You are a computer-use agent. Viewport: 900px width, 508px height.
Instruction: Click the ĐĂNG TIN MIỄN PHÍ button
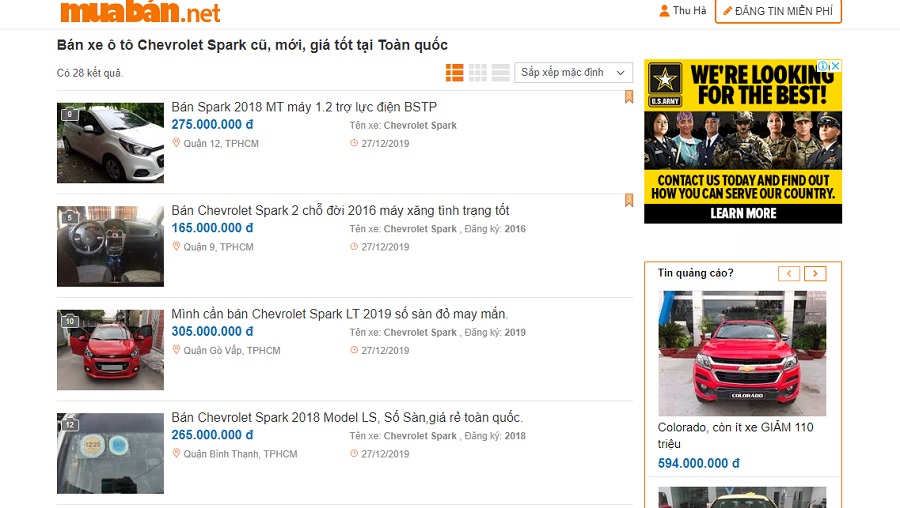[778, 11]
